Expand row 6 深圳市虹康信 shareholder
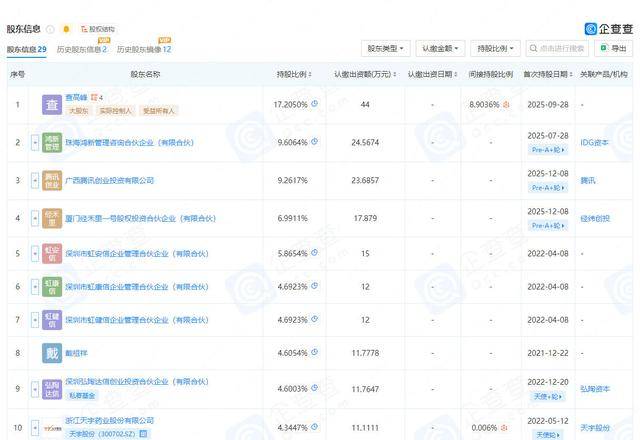This screenshot has height=440, width=640. [35, 287]
